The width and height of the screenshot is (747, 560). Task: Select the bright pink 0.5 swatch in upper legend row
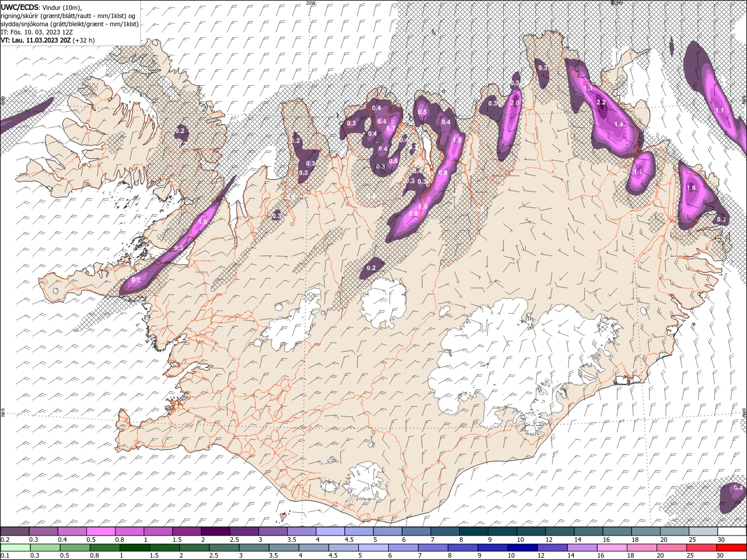point(101,531)
